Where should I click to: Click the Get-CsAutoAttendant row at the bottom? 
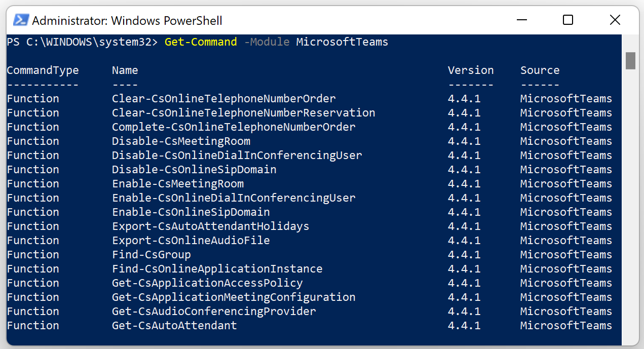point(174,325)
